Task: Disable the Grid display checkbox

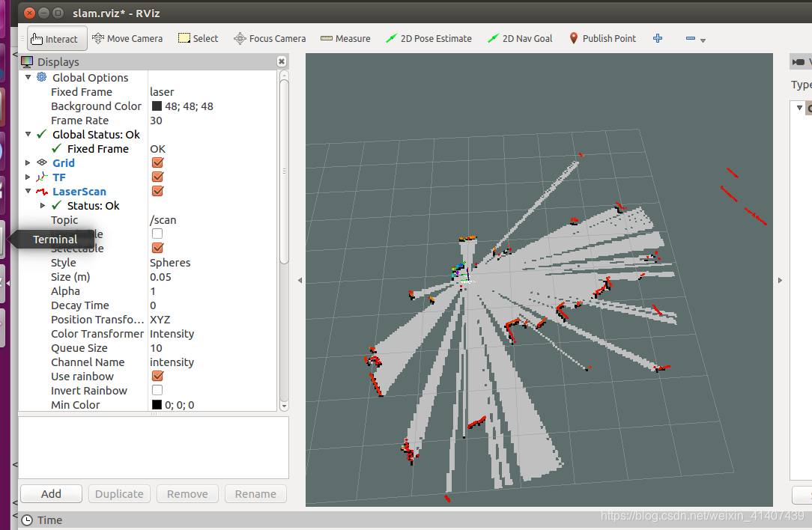Action: coord(157,162)
